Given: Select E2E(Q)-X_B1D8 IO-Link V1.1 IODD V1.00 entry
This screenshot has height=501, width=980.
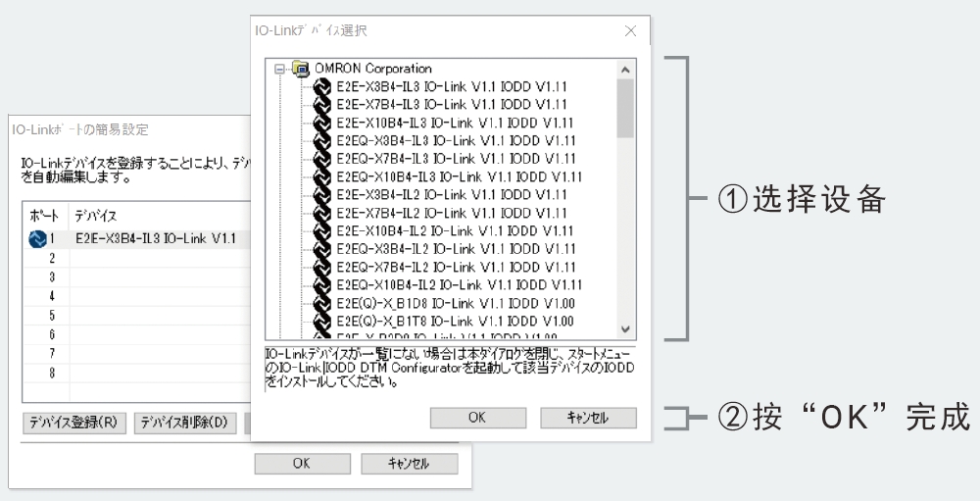Looking at the screenshot, I should click(x=455, y=303).
